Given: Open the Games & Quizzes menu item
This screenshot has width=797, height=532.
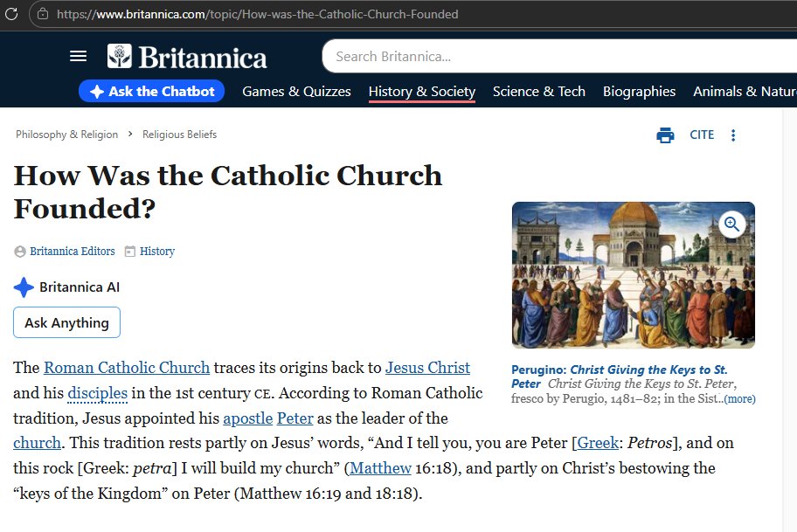Looking at the screenshot, I should pos(296,92).
